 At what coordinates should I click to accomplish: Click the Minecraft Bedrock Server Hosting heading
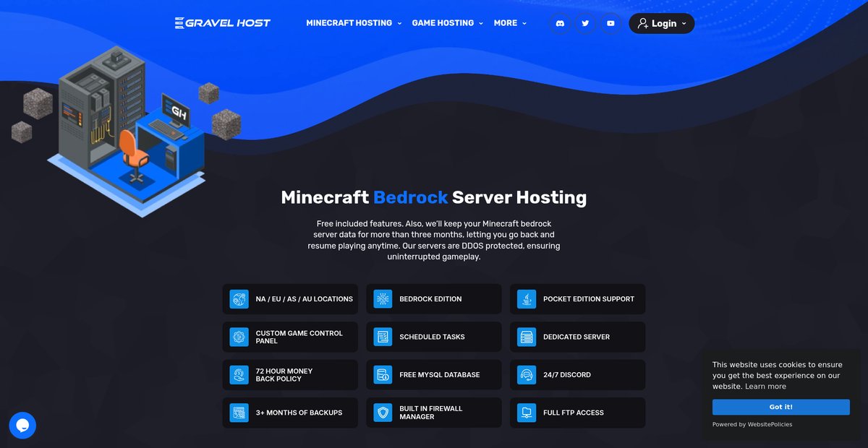click(434, 197)
